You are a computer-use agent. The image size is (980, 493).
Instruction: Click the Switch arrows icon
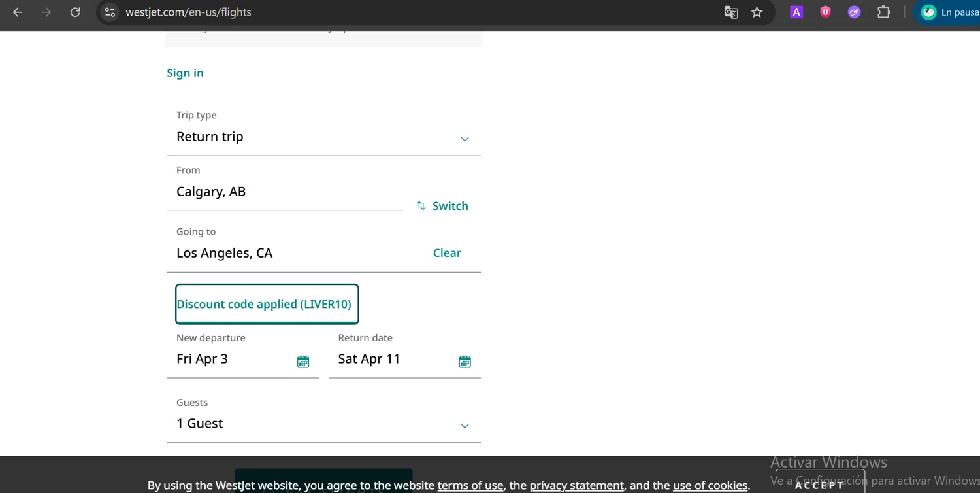421,206
